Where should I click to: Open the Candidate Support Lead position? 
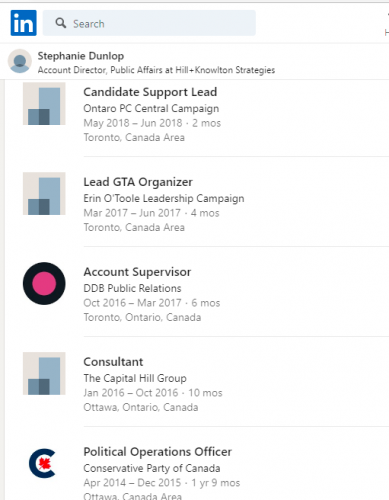point(150,92)
